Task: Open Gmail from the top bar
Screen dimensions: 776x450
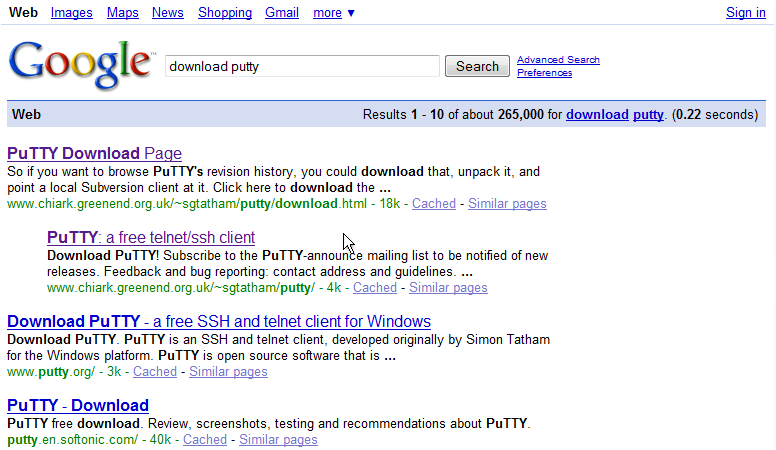Action: click(x=282, y=12)
